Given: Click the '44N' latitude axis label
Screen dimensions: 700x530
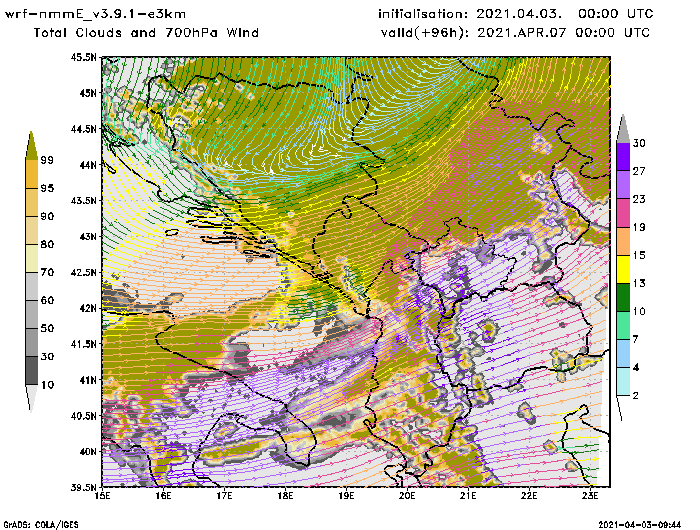Looking at the screenshot, I should click(x=88, y=165).
